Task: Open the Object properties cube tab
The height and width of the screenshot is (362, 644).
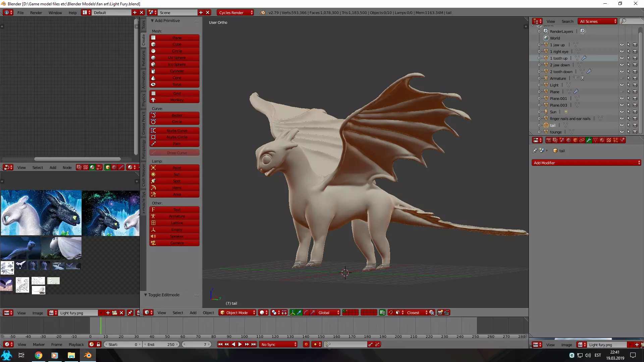Action: [x=575, y=140]
